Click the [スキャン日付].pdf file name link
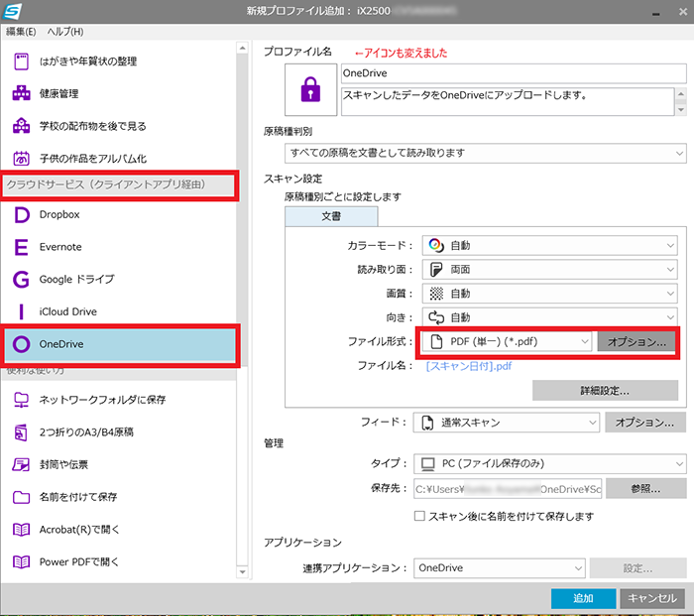 [469, 366]
